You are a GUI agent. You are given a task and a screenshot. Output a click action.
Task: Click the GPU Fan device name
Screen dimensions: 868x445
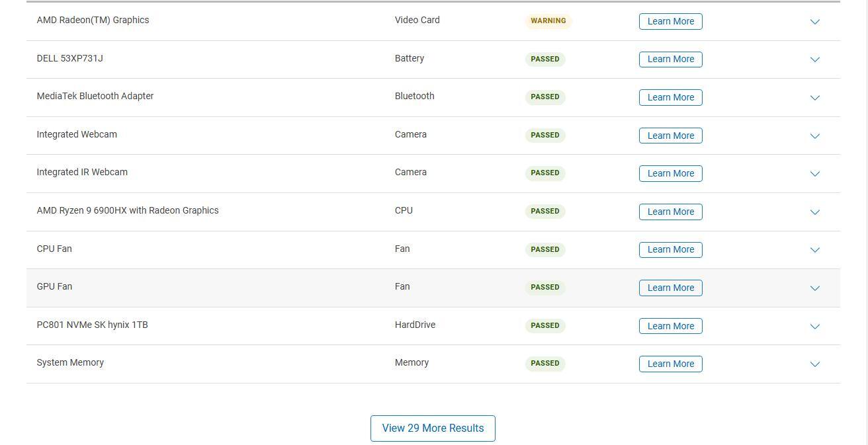click(54, 286)
